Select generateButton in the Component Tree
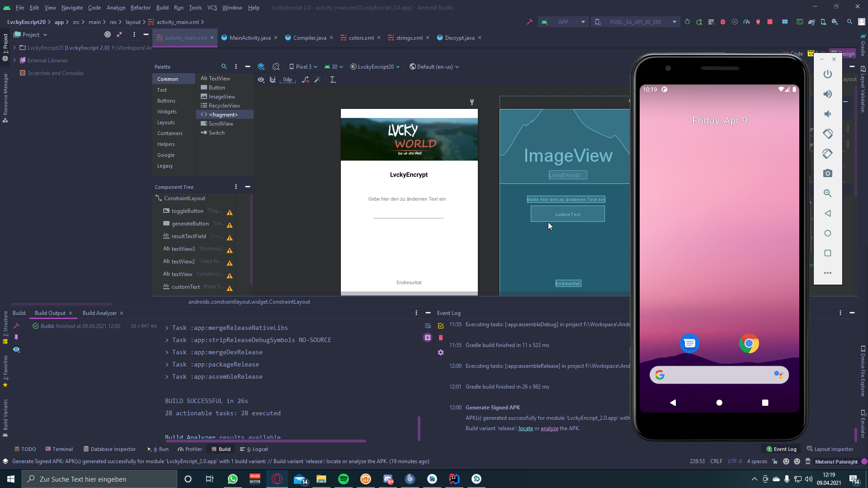The width and height of the screenshot is (868, 488). [x=190, y=224]
